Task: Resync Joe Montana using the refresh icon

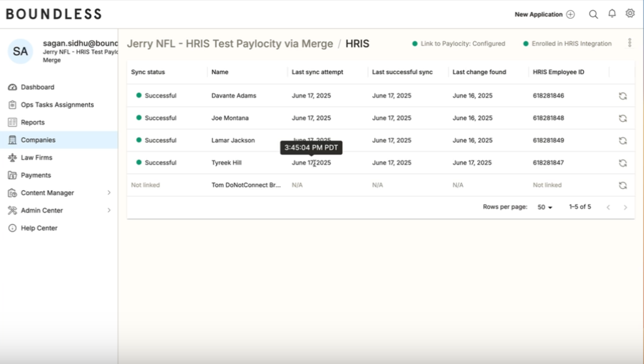Action: [622, 118]
